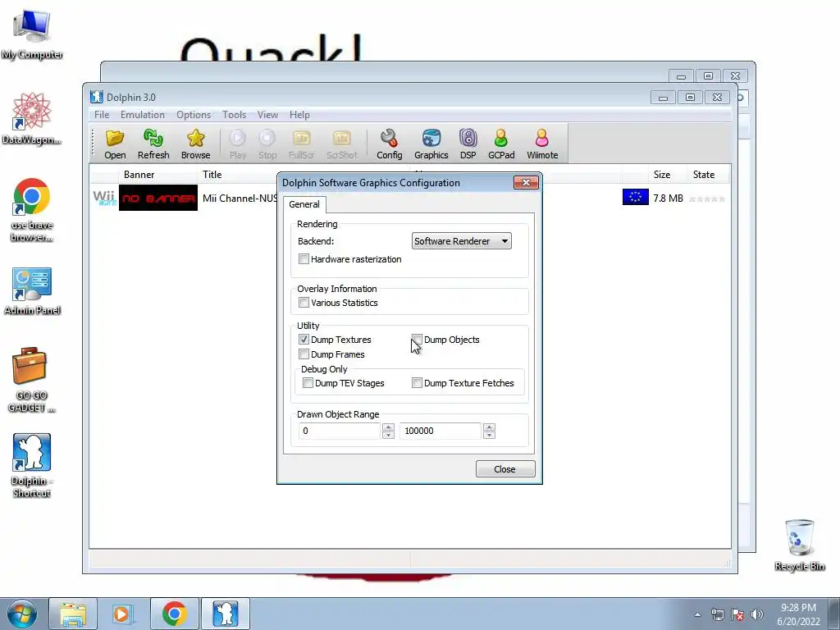The height and width of the screenshot is (630, 840).
Task: Open the Windows Explorer taskbar icon
Action: (x=73, y=614)
